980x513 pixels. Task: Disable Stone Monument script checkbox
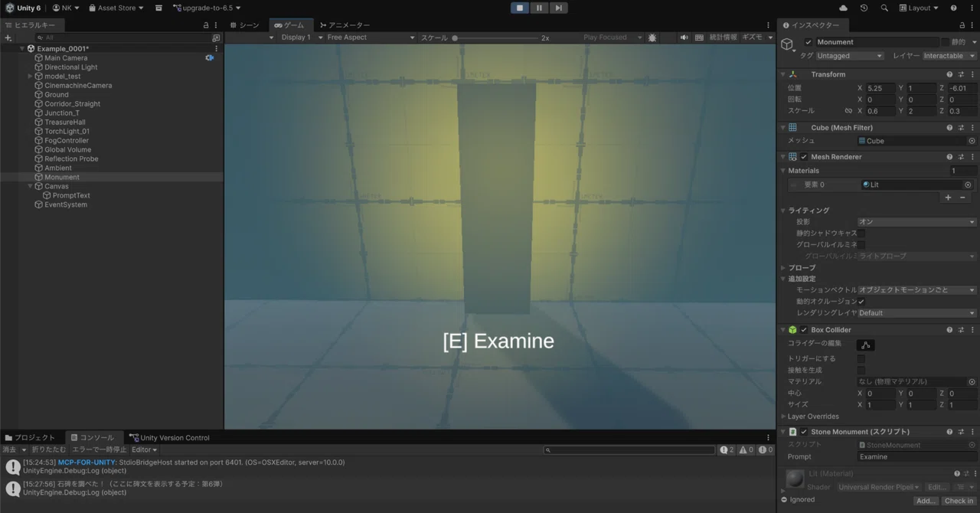804,432
